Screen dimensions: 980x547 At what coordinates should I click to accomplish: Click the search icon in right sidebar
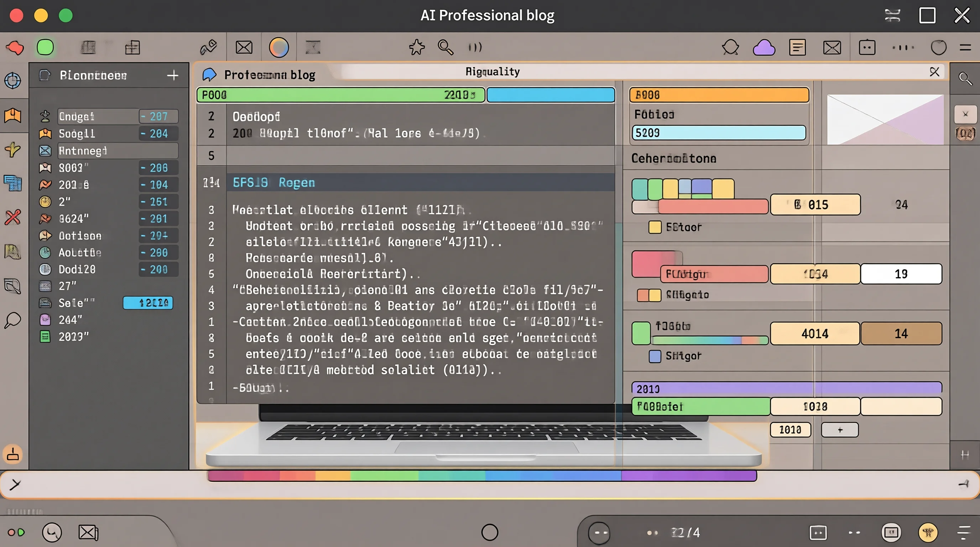pyautogui.click(x=965, y=79)
